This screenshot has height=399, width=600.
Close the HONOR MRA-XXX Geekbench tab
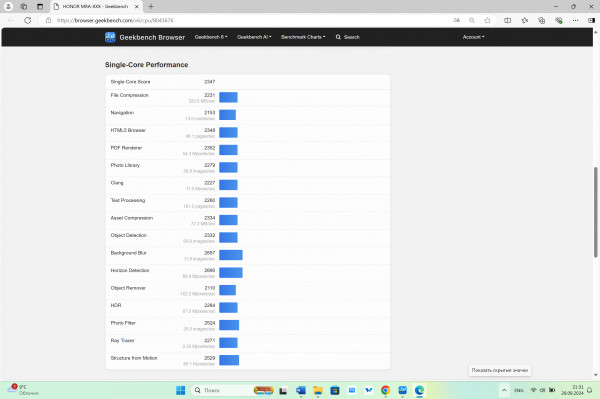click(x=137, y=7)
